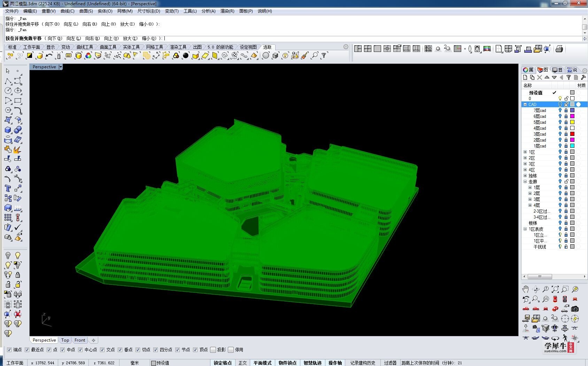This screenshot has height=366, width=588.
Task: Expand the 4区 layer group
Action: [x=525, y=170]
